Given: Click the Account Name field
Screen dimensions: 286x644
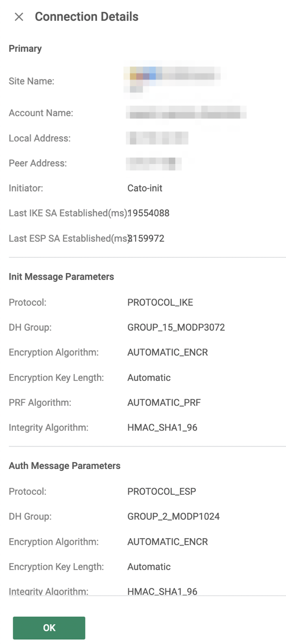Looking at the screenshot, I should (185, 113).
